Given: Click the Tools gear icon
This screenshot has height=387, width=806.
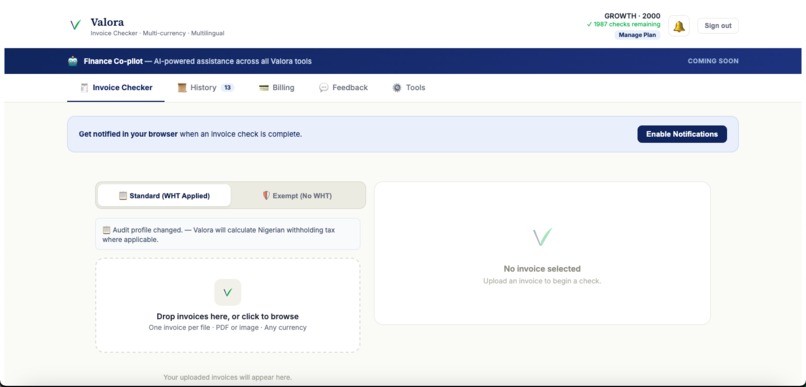Looking at the screenshot, I should (397, 88).
